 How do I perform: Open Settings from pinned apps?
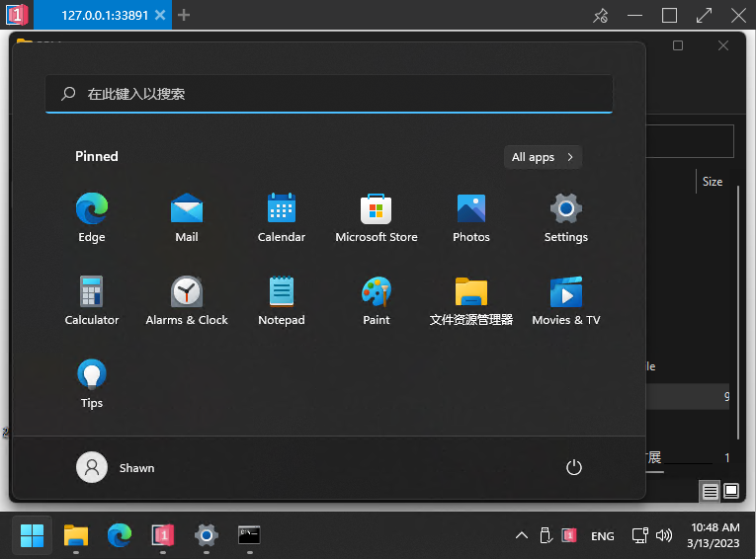[566, 218]
